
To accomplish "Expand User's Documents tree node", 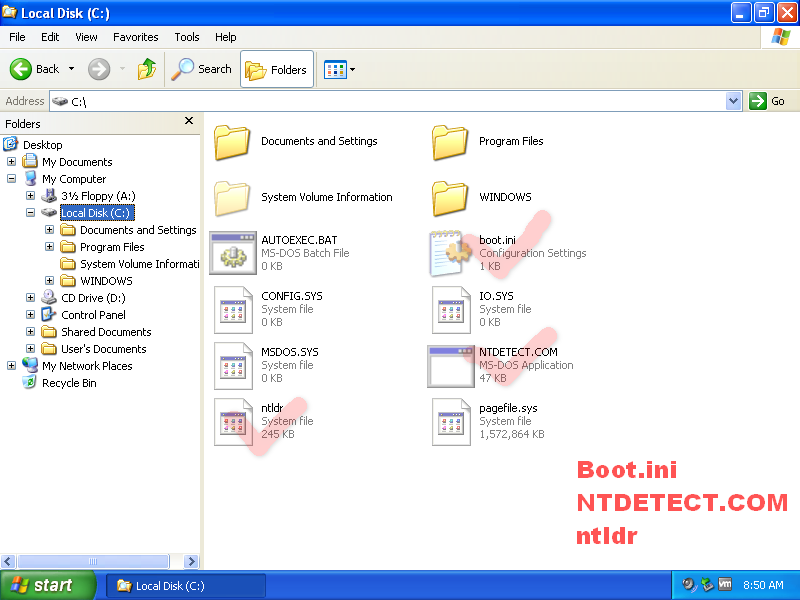I will [x=30, y=348].
